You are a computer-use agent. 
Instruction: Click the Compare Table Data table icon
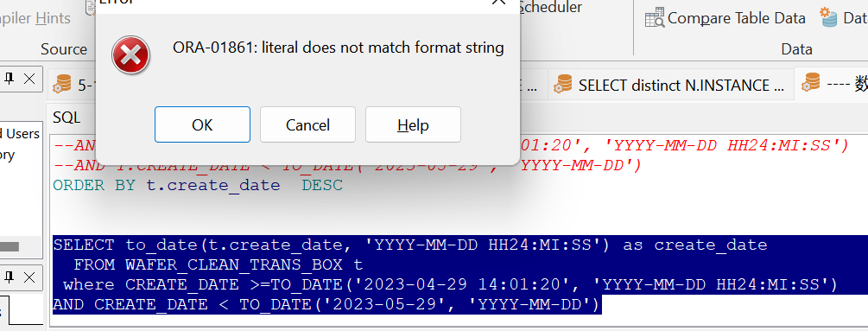pyautogui.click(x=655, y=17)
